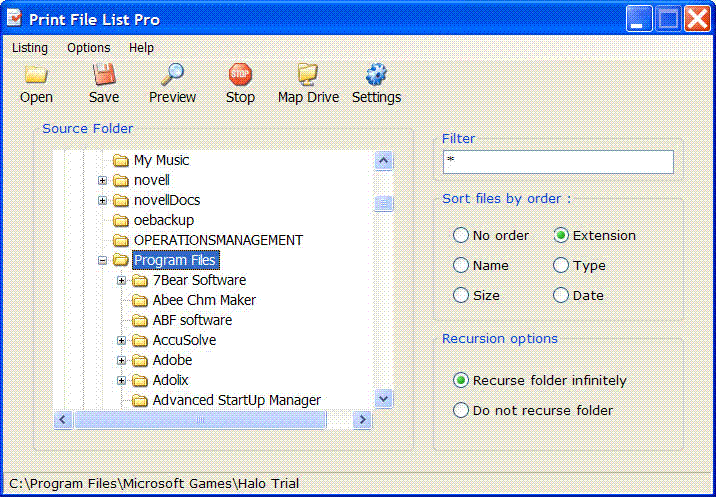Select the Abee Chm Maker folder name
The image size is (716, 497).
[204, 301]
